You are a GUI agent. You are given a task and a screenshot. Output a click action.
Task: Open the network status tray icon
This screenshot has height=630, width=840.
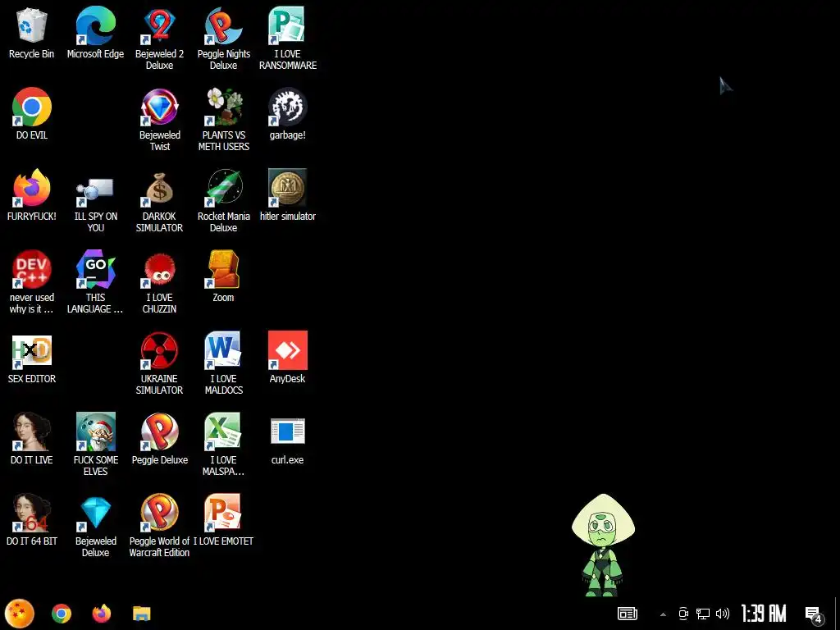pyautogui.click(x=703, y=614)
